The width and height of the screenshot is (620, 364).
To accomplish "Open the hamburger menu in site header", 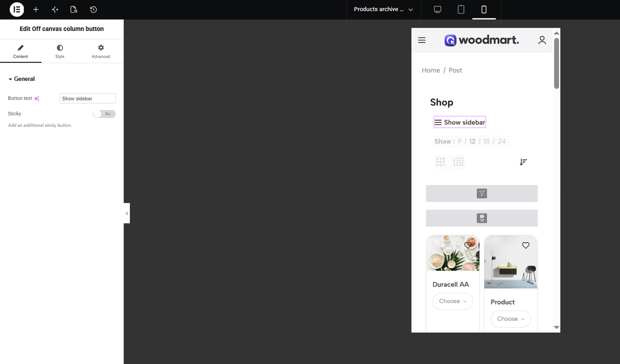I will click(422, 40).
